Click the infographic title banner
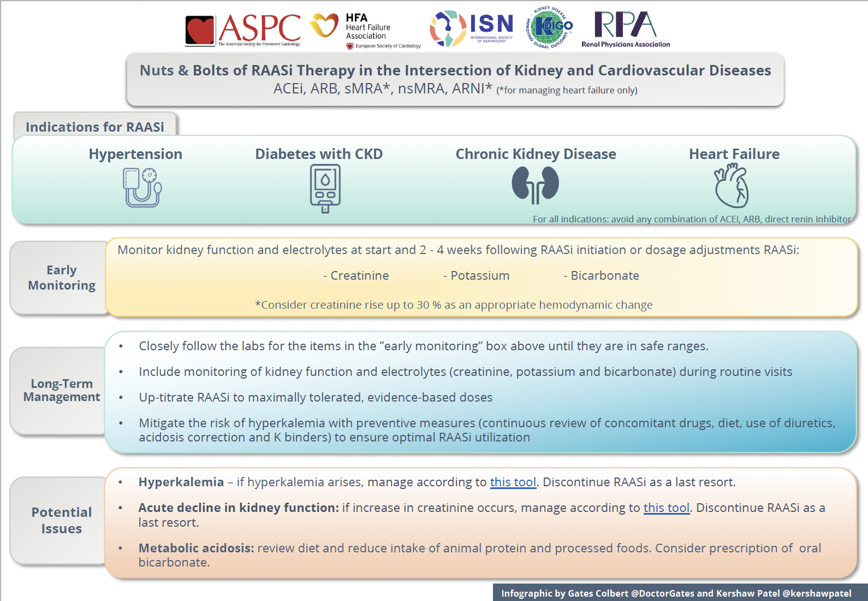Image resolution: width=868 pixels, height=601 pixels. (x=455, y=79)
